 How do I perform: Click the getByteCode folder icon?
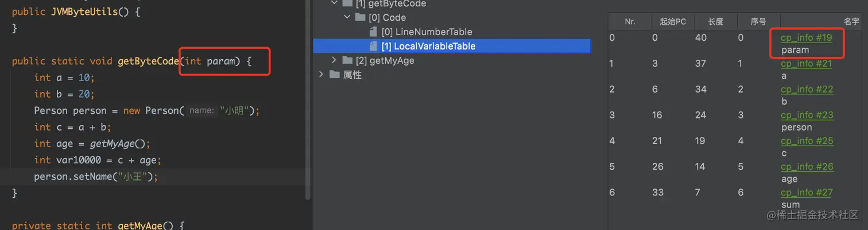click(347, 3)
